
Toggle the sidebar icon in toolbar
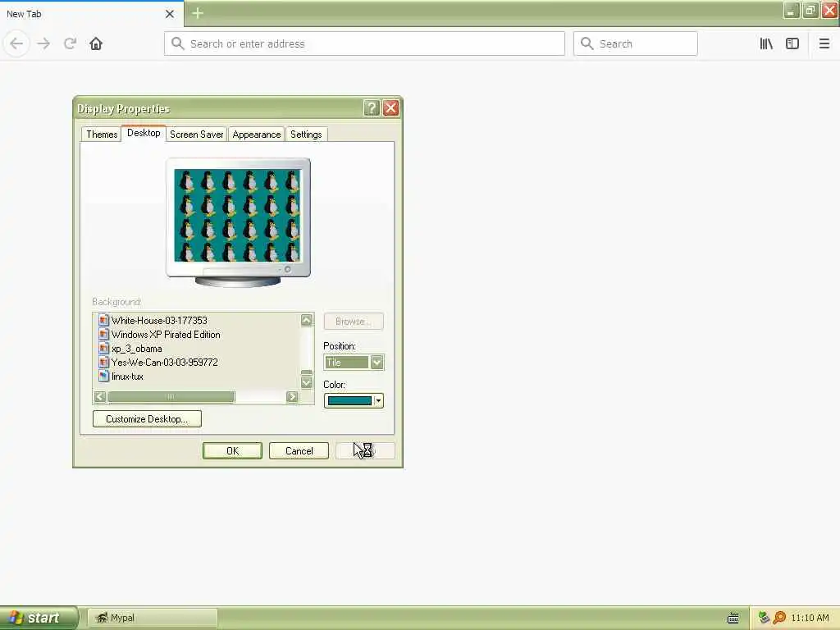tap(792, 43)
